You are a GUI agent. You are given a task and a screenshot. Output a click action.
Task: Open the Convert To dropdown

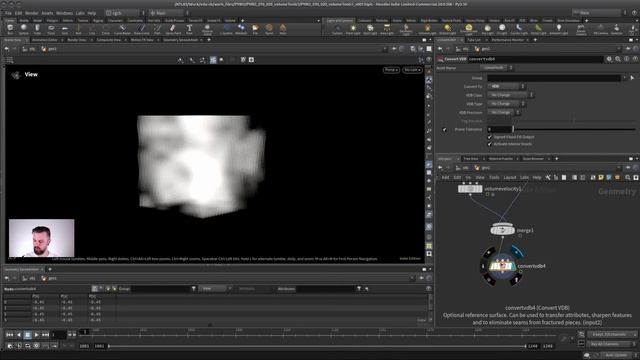507,87
